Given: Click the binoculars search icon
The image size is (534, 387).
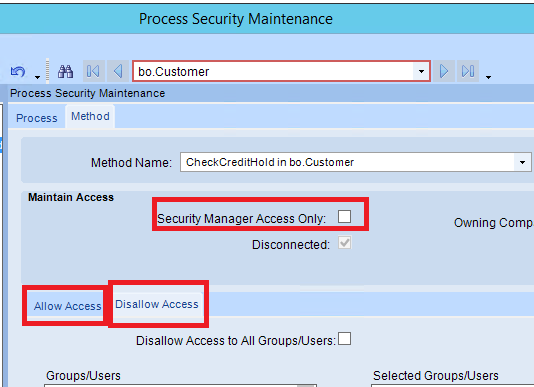Looking at the screenshot, I should [65, 72].
